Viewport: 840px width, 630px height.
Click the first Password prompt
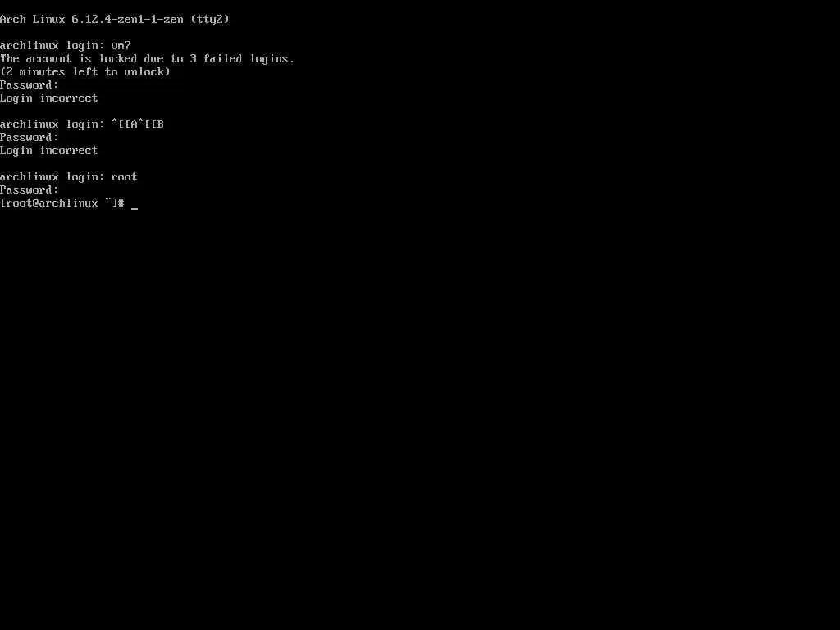[x=29, y=85]
